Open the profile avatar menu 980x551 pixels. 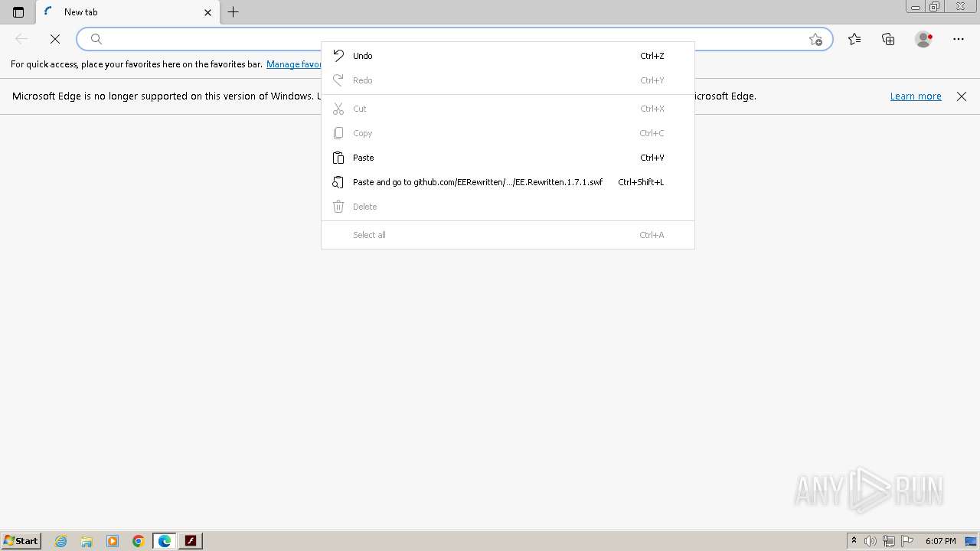[924, 39]
